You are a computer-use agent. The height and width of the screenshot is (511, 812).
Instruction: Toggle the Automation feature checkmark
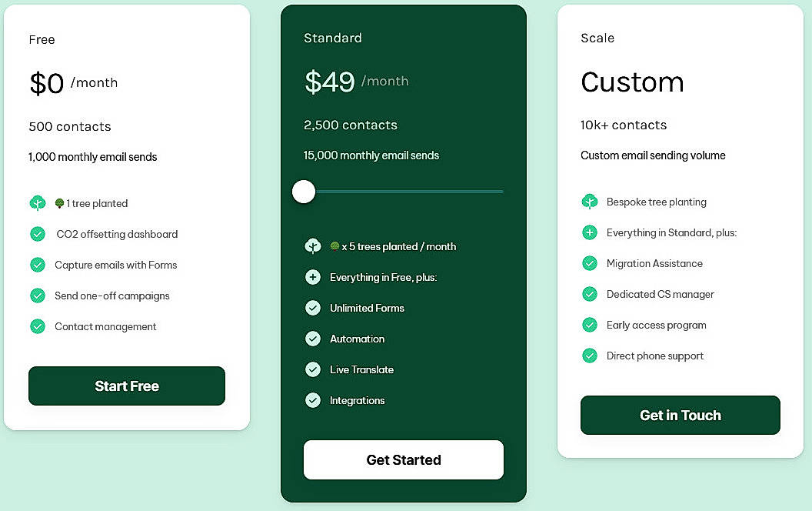pyautogui.click(x=313, y=339)
